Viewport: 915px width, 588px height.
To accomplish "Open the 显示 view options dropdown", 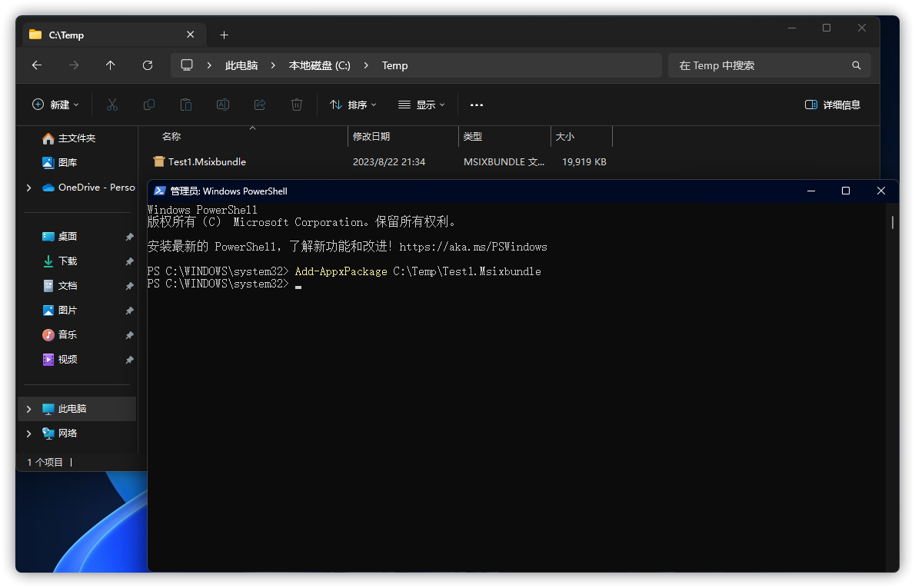I will coord(421,105).
